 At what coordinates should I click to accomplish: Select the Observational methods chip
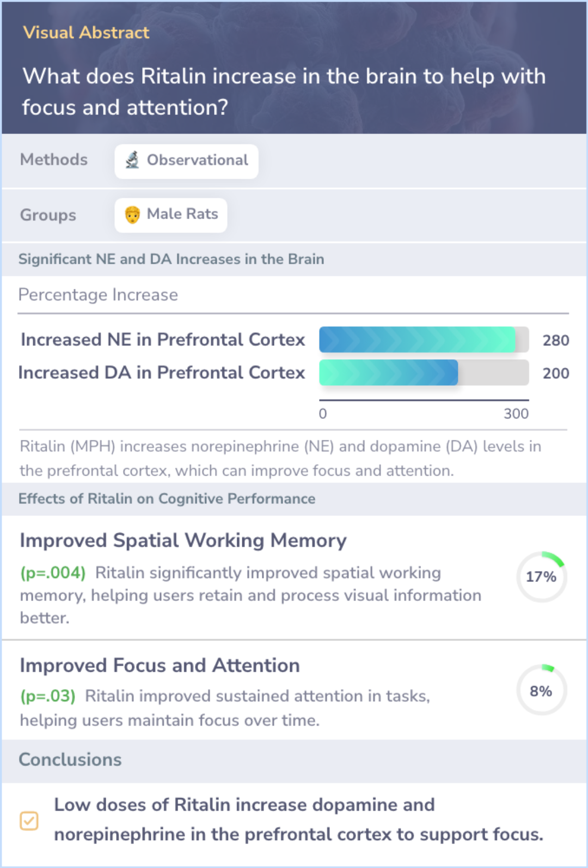tap(186, 161)
